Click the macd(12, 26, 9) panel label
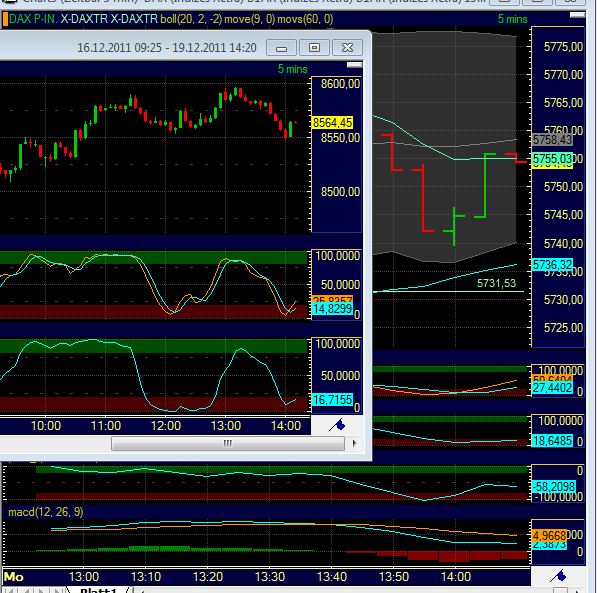The width and height of the screenshot is (597, 593). point(46,512)
